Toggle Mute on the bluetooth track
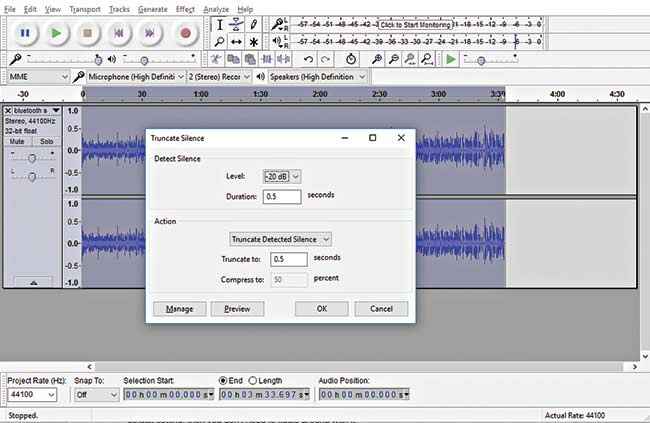Image resolution: width=650 pixels, height=423 pixels. coord(17,141)
